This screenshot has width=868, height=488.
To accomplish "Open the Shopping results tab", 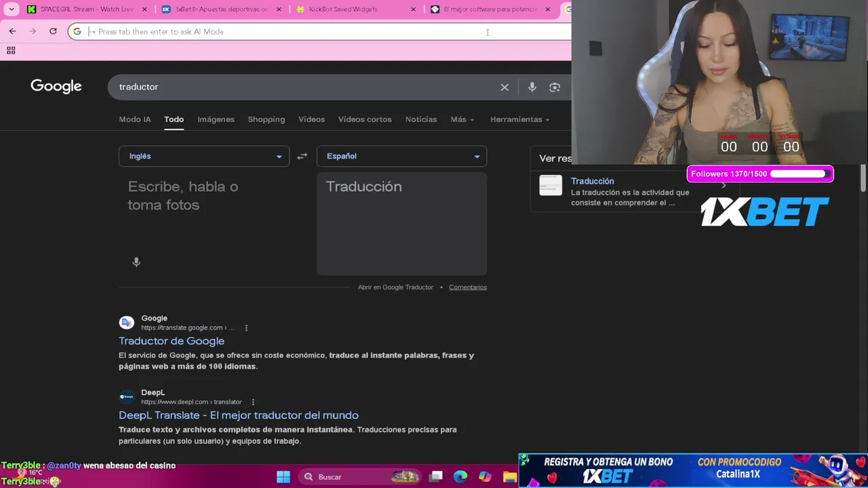I will click(x=267, y=119).
